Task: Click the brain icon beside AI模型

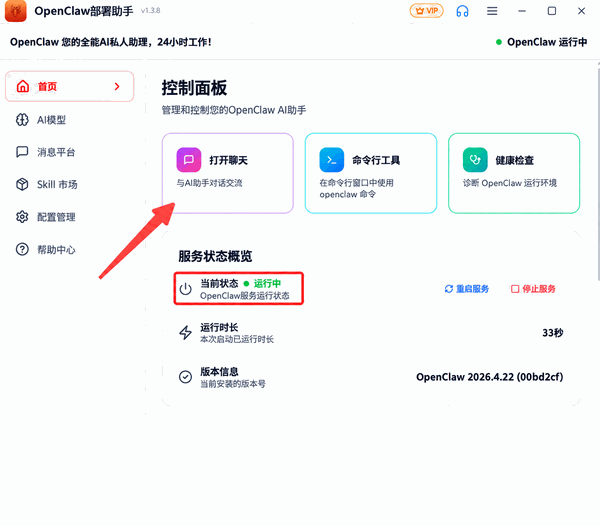Action: [x=22, y=120]
